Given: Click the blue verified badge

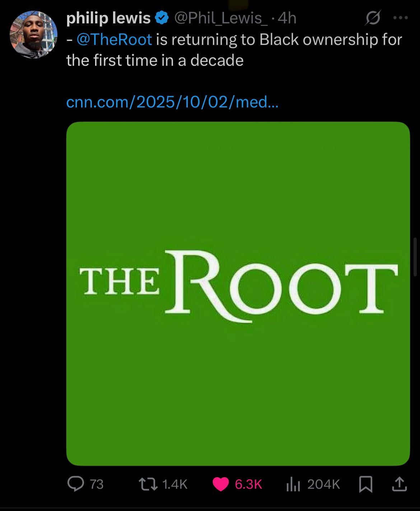Looking at the screenshot, I should click(161, 18).
